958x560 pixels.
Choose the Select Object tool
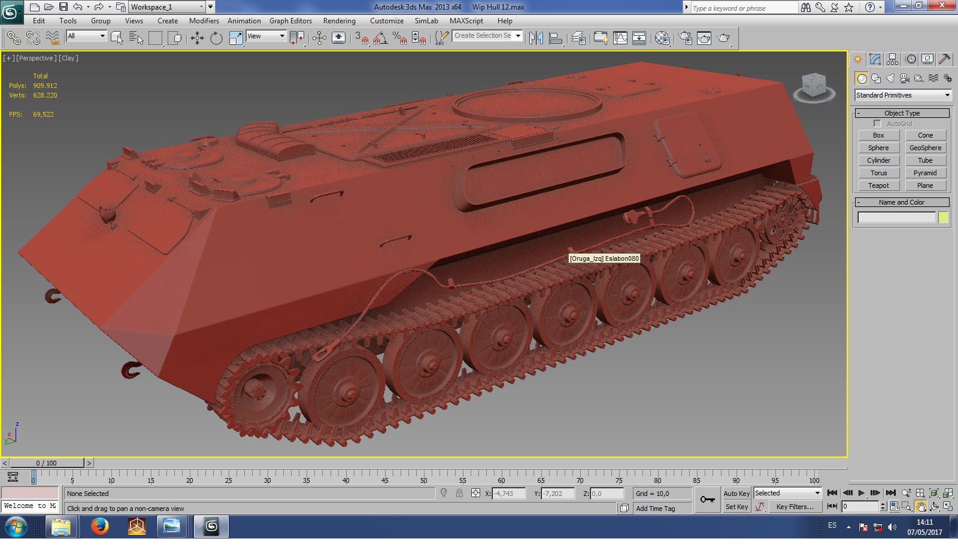tap(117, 38)
